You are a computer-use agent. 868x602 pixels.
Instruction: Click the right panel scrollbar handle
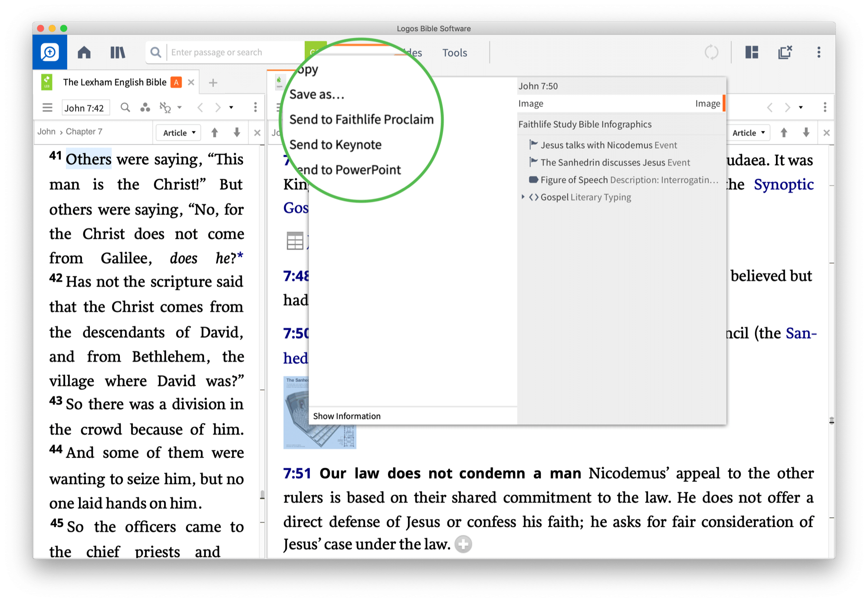tap(832, 420)
